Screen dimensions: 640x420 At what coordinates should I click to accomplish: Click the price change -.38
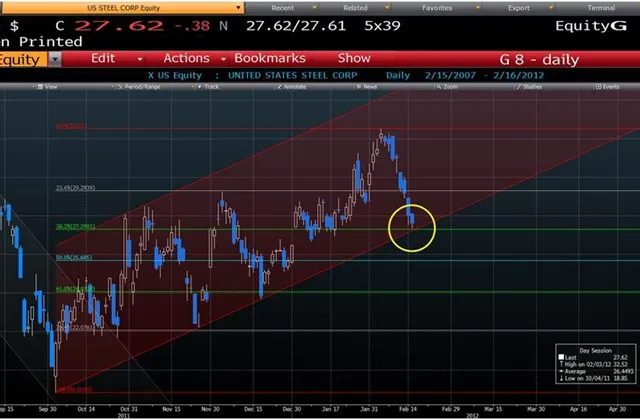tap(191, 26)
